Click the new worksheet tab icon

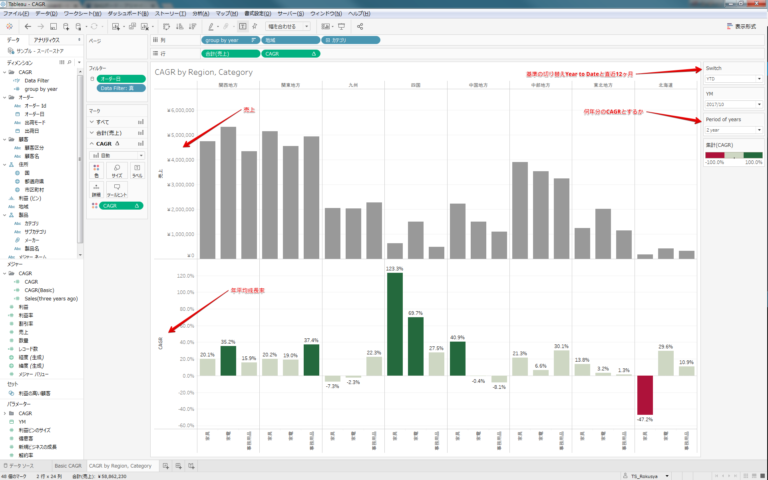tap(166, 466)
